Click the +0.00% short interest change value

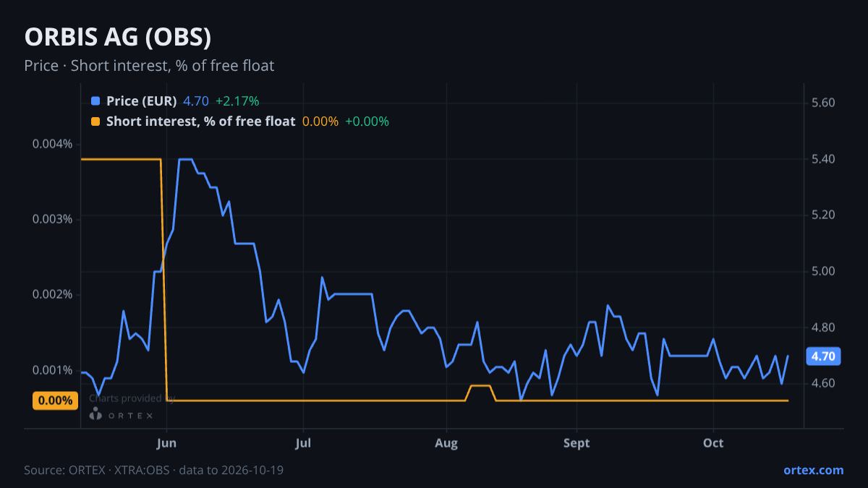click(367, 121)
